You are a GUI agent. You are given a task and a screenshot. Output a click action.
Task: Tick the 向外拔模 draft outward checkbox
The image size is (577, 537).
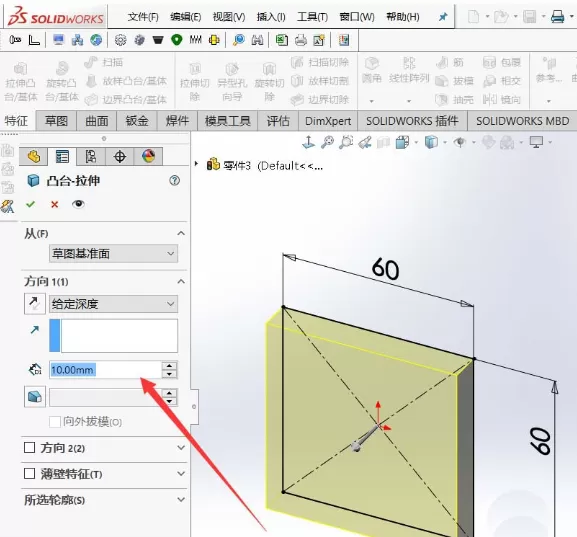55,422
